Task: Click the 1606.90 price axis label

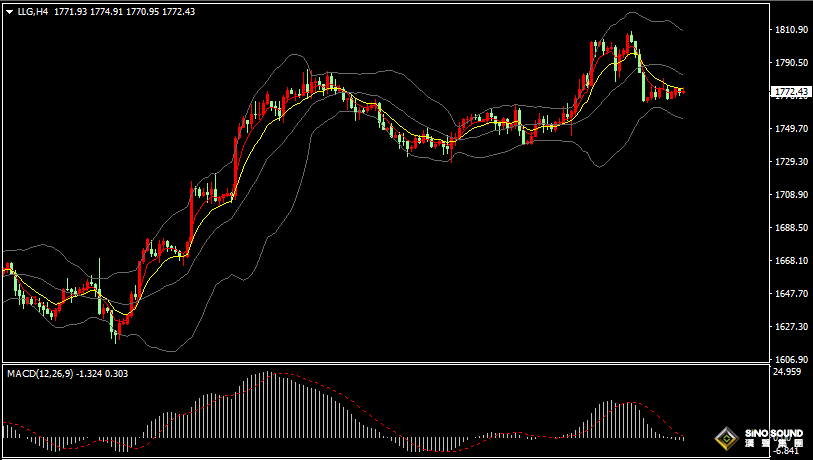Action: click(x=791, y=359)
